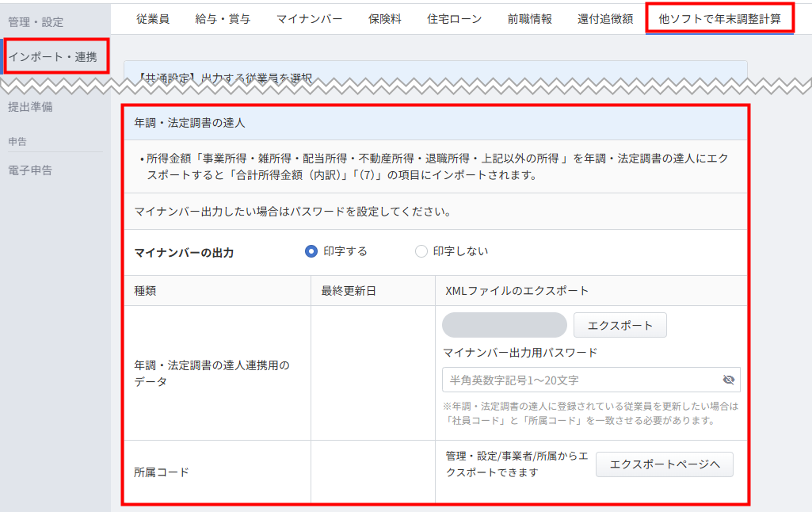
Task: Open 管理・設定 in the sidebar
Action: (x=36, y=22)
